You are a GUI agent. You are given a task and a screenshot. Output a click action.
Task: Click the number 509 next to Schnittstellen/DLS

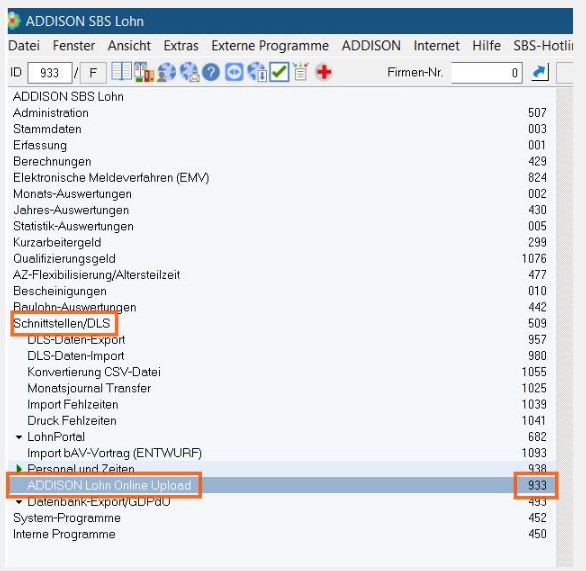(537, 323)
